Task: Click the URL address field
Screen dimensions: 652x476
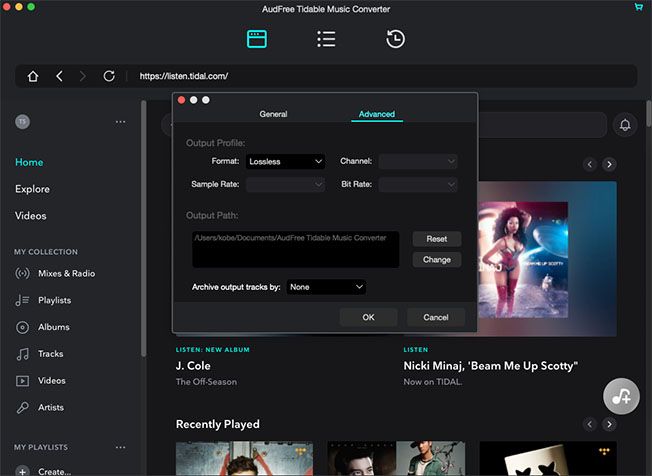Action: pyautogui.click(x=184, y=76)
